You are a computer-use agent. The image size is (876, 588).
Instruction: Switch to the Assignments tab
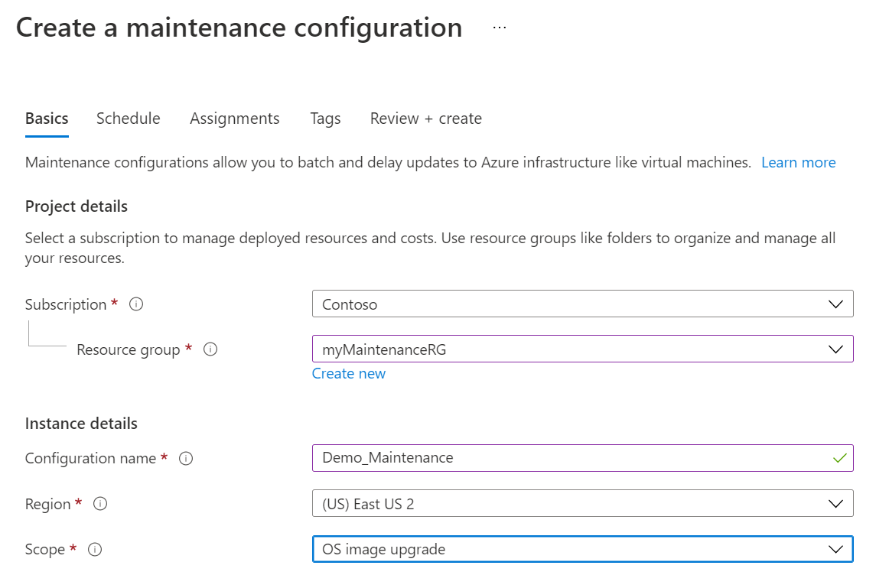click(x=234, y=119)
